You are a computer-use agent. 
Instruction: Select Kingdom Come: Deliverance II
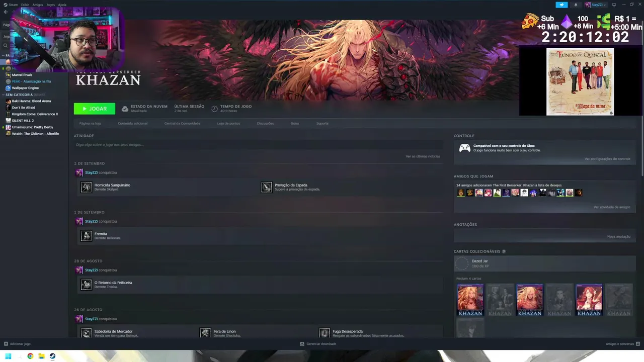pos(35,114)
